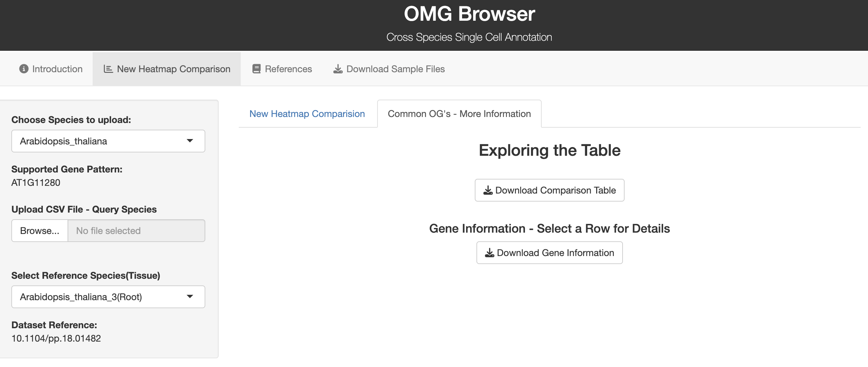Expand the Select Reference Species(Tissue) dropdown
Image resolution: width=868 pixels, height=367 pixels.
(108, 296)
